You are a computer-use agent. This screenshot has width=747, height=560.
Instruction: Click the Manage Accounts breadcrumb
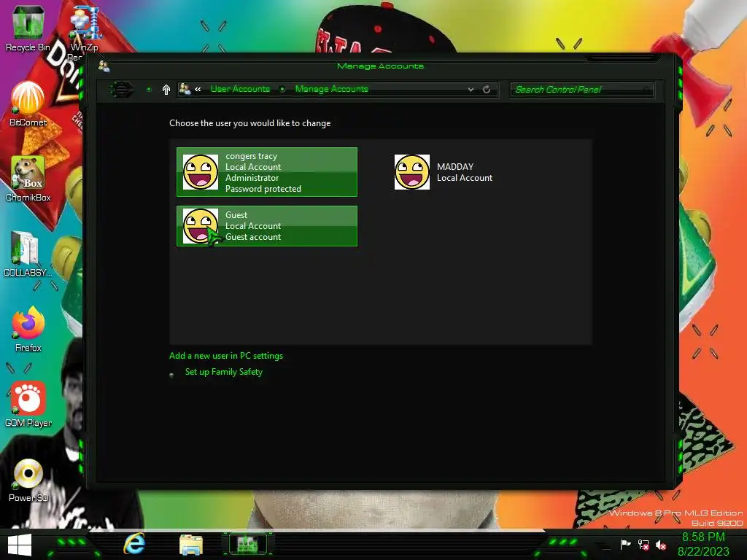click(332, 89)
